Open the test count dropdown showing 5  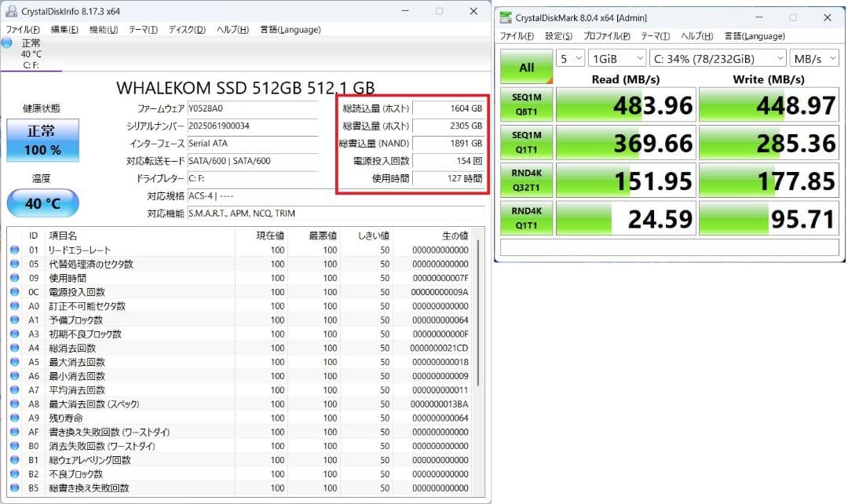coord(570,59)
